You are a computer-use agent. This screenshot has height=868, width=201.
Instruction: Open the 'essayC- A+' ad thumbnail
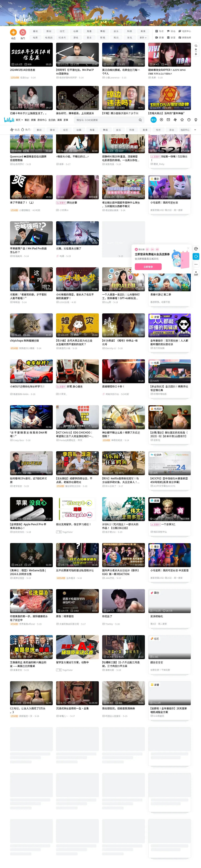click(x=77, y=509)
